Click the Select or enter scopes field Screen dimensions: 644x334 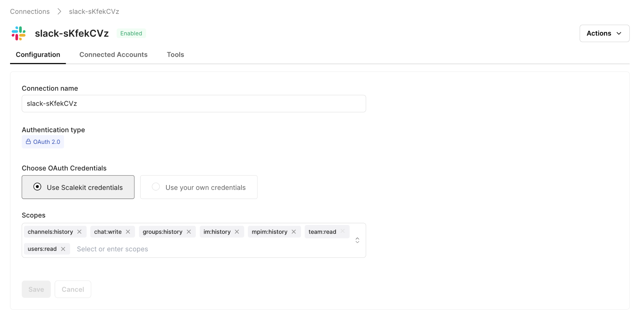[x=112, y=249]
